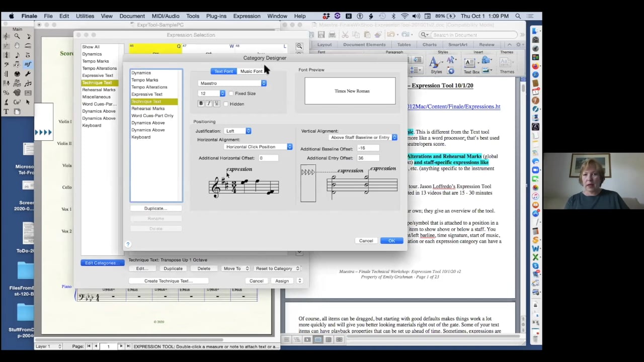Select the Page Layout page icon tool
This screenshot has height=362, width=644.
coord(17,112)
